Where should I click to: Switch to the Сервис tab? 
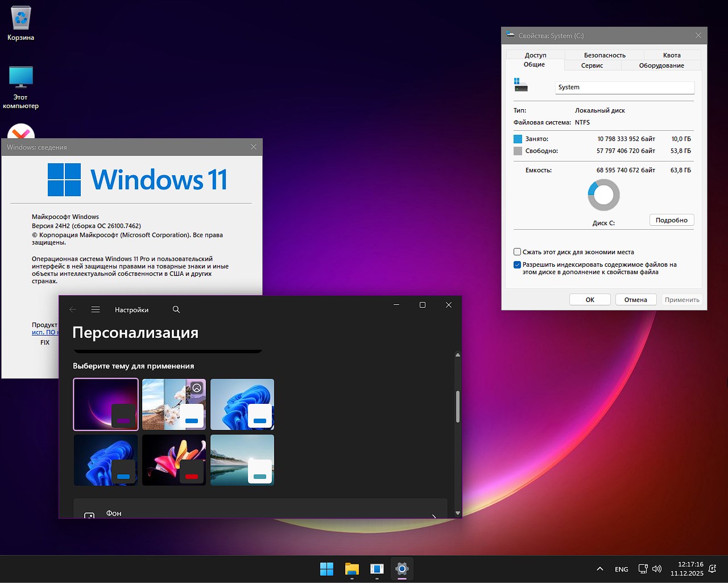[x=592, y=65]
